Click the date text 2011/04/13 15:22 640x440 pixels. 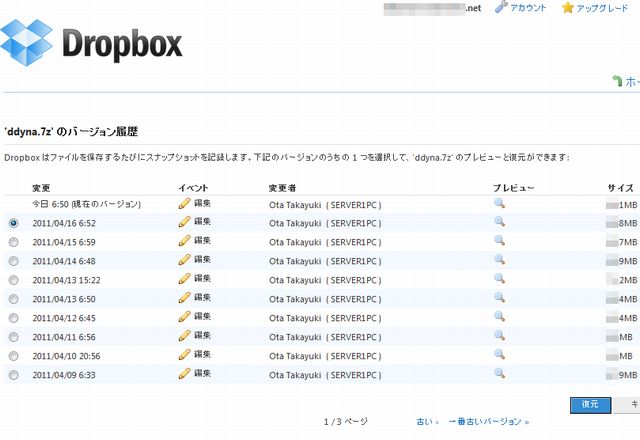(x=66, y=280)
